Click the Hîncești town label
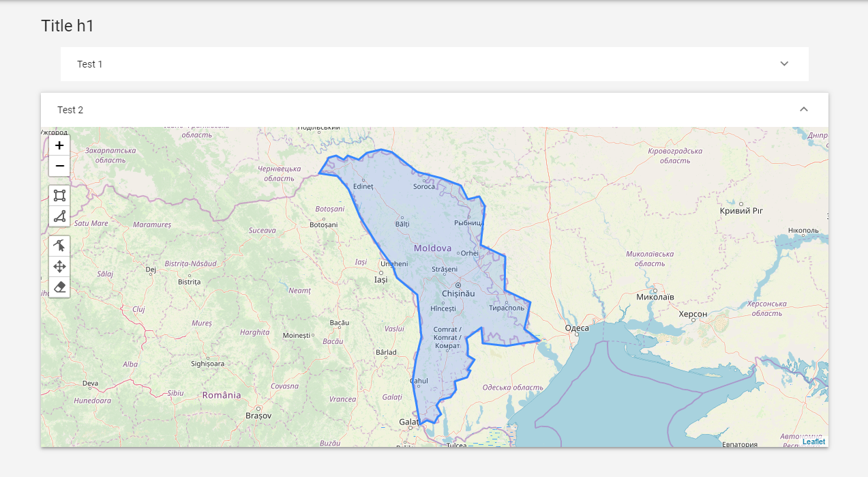Image resolution: width=868 pixels, height=477 pixels. (443, 308)
